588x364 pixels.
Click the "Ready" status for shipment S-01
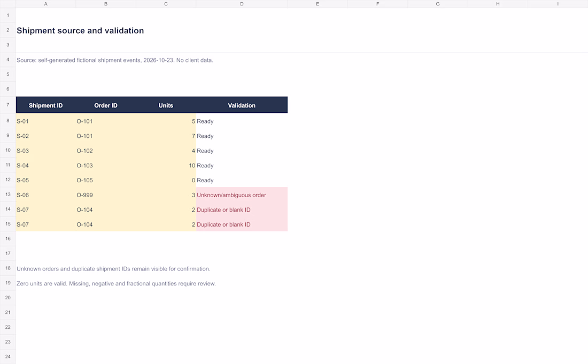click(242, 121)
